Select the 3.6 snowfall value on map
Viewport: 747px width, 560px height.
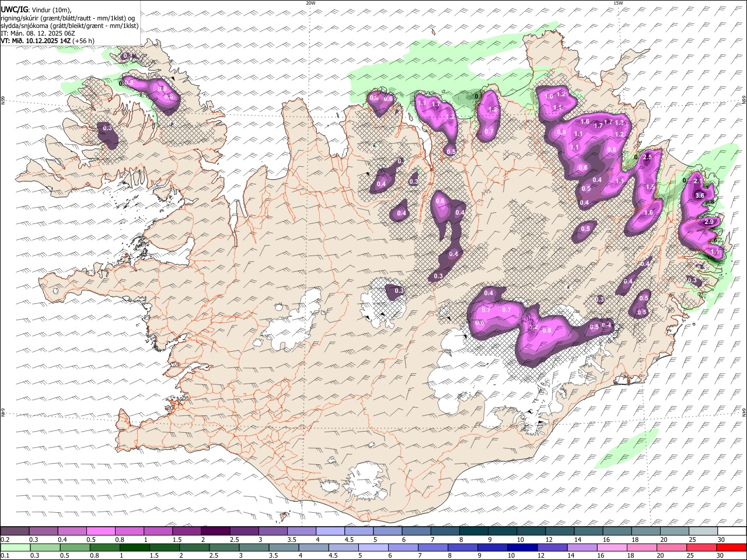click(700, 195)
